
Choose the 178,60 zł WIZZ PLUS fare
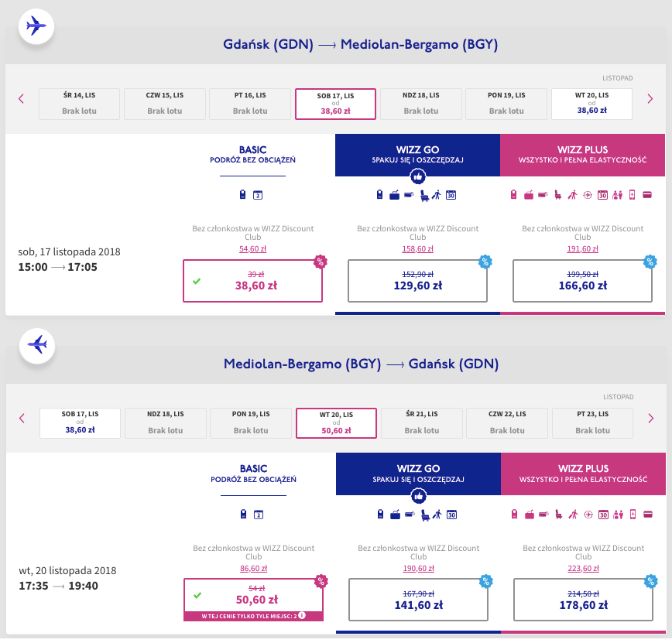pos(583,599)
